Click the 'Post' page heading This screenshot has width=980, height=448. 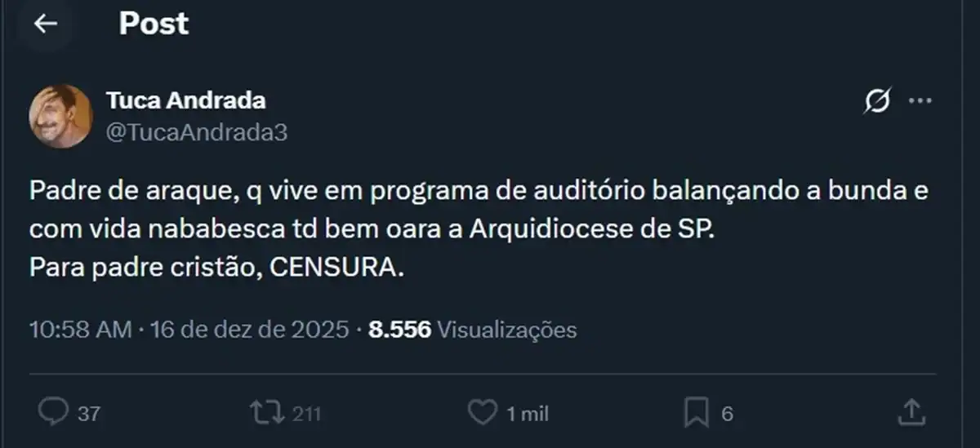click(154, 24)
